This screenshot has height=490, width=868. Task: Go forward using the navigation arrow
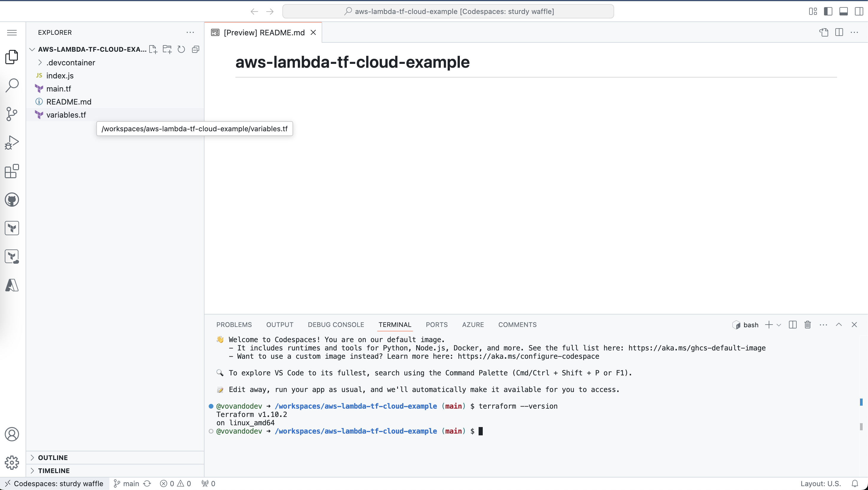pos(270,12)
